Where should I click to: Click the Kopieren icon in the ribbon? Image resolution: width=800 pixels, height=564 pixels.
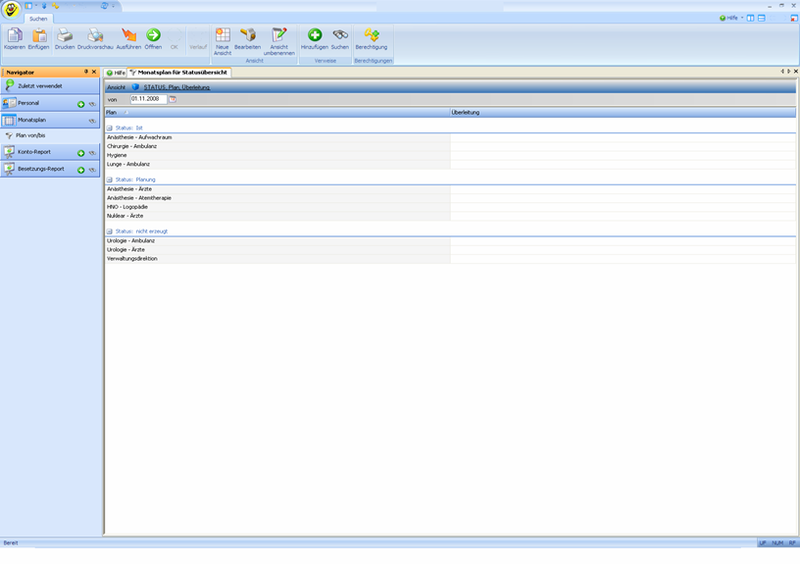[14, 35]
